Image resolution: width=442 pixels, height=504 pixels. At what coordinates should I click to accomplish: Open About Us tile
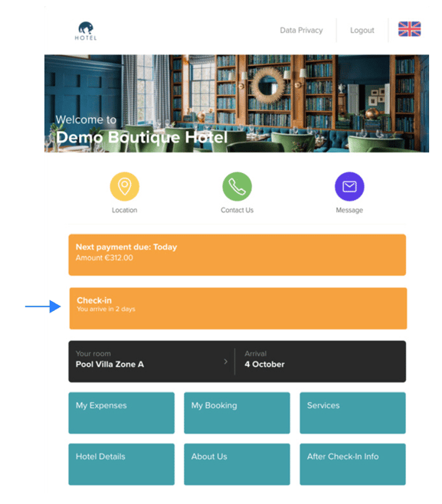[237, 464]
